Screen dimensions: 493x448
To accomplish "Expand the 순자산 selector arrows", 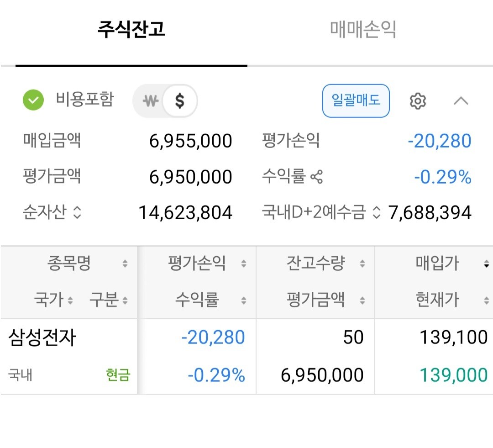I will pyautogui.click(x=77, y=213).
